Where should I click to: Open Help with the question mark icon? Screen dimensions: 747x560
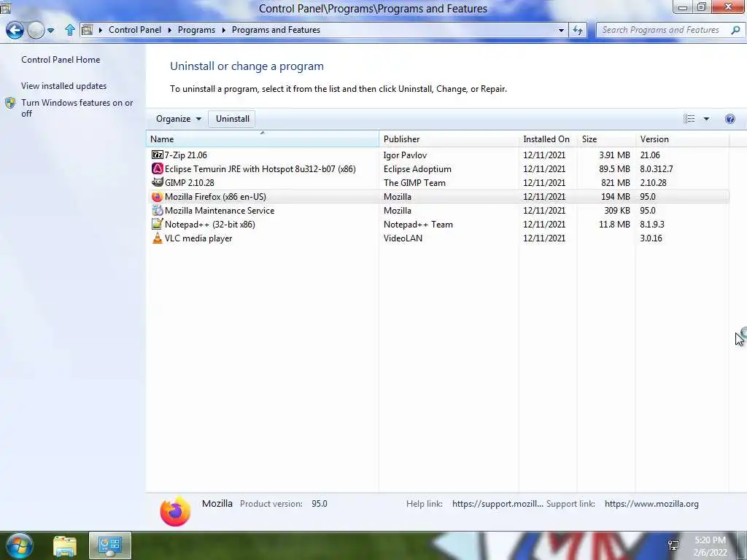click(729, 119)
